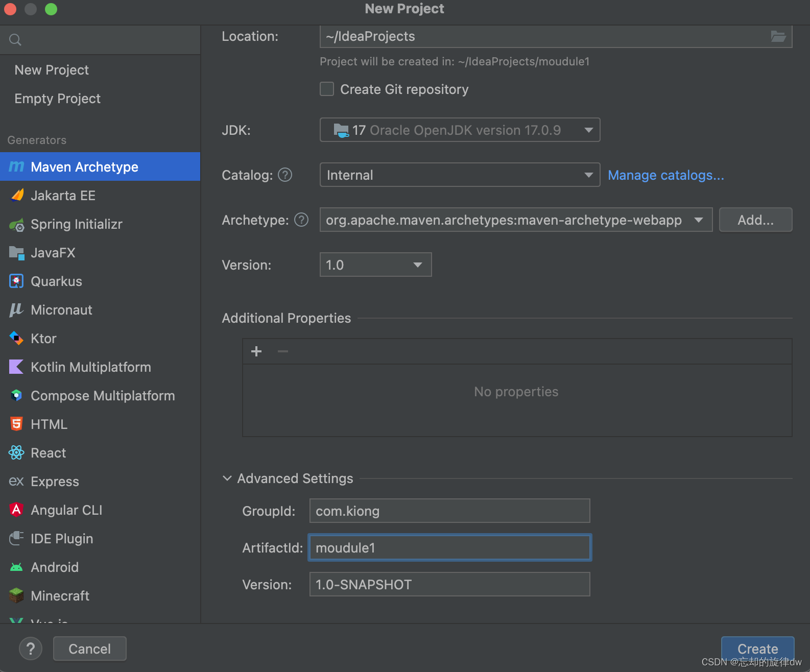Click the remove property minus icon
The image size is (810, 672).
click(x=282, y=351)
